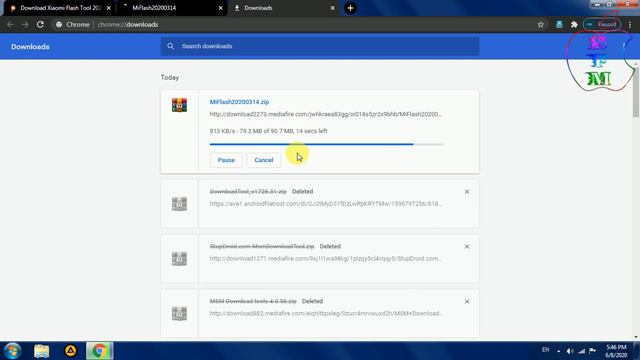Open File Explorer from the taskbar
The height and width of the screenshot is (360, 640).
tap(42, 351)
